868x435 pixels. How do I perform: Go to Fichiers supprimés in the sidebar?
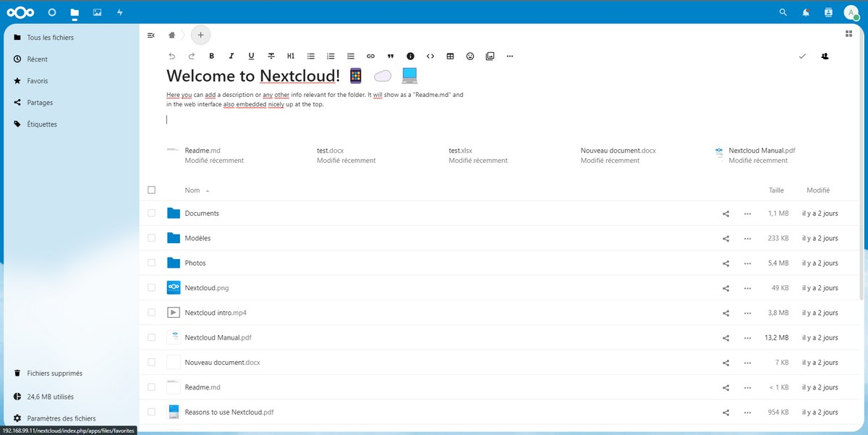tap(54, 373)
